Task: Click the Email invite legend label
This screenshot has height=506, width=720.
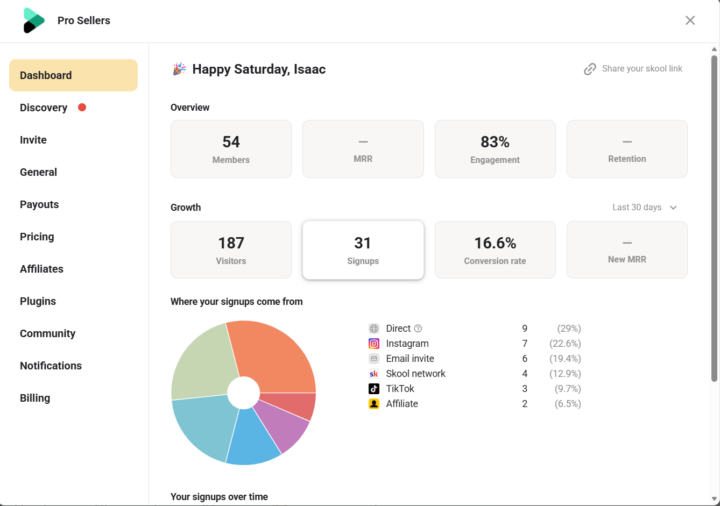Action: point(410,359)
